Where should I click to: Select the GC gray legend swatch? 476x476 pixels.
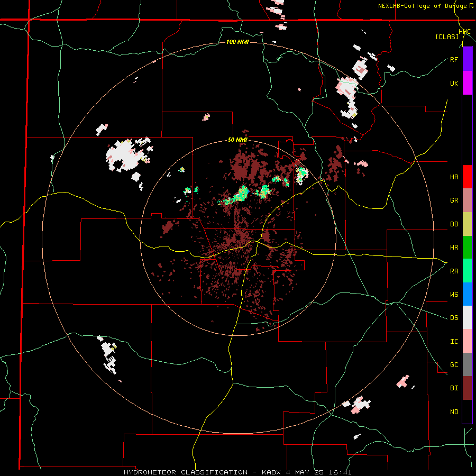click(467, 364)
